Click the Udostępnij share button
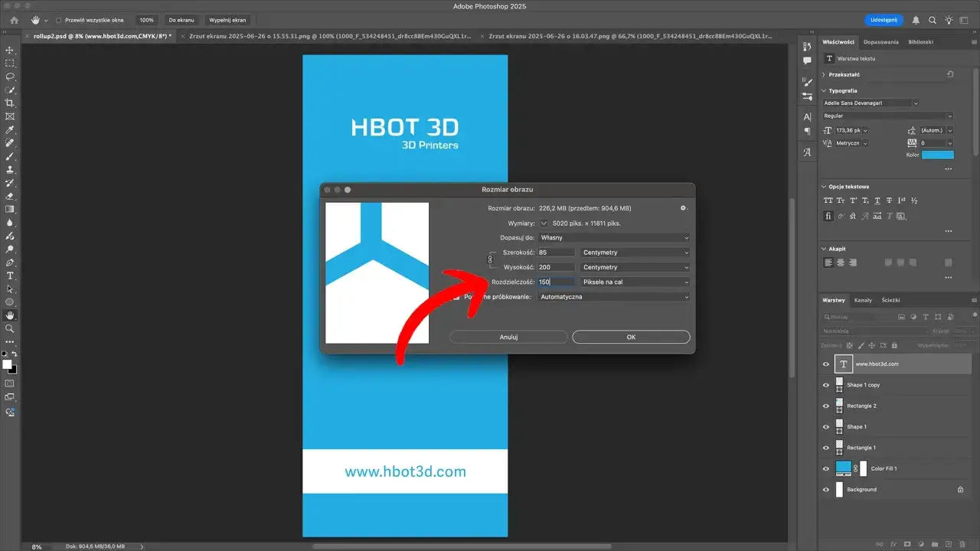Image resolution: width=980 pixels, height=551 pixels. point(883,20)
